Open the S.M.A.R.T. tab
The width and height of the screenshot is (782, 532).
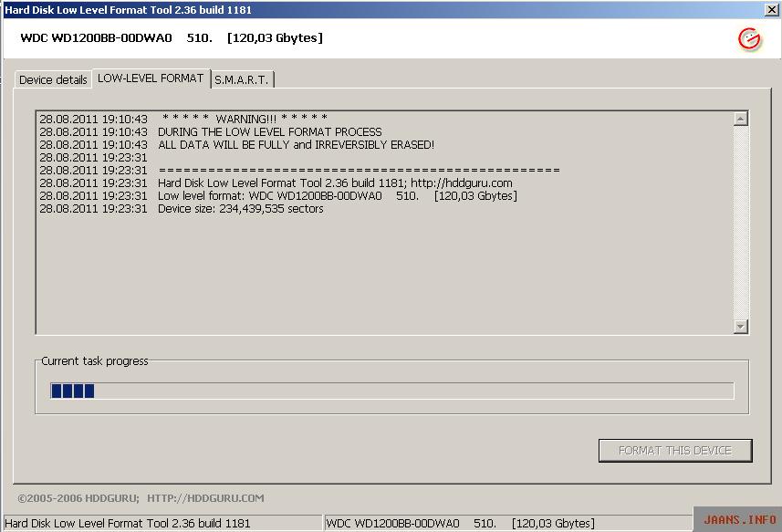click(x=242, y=80)
